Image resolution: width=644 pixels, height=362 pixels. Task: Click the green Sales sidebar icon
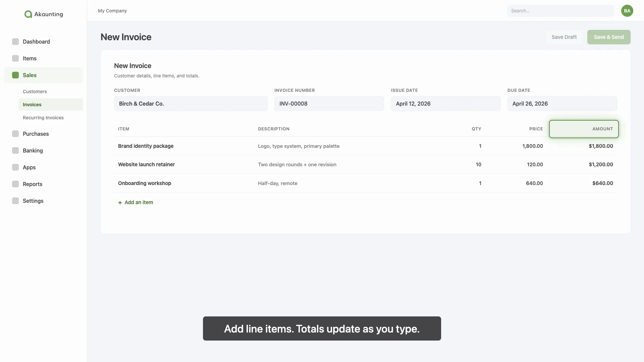(x=15, y=75)
